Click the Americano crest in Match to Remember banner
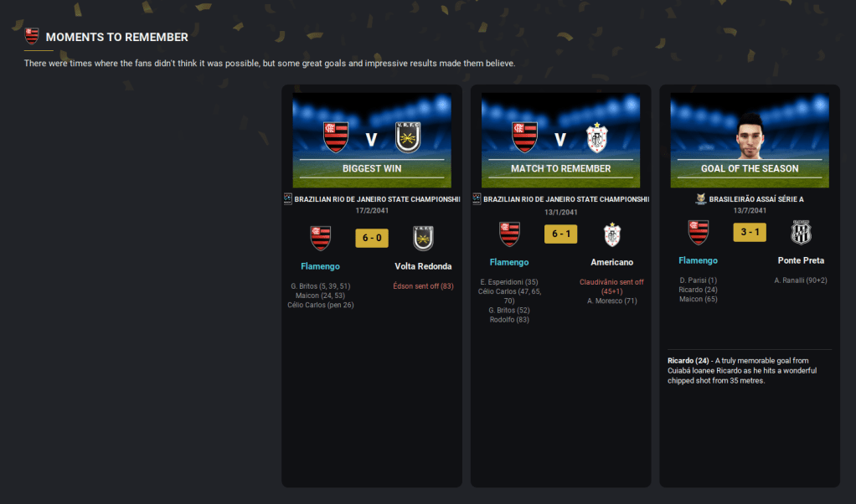The image size is (856, 504). 596,137
